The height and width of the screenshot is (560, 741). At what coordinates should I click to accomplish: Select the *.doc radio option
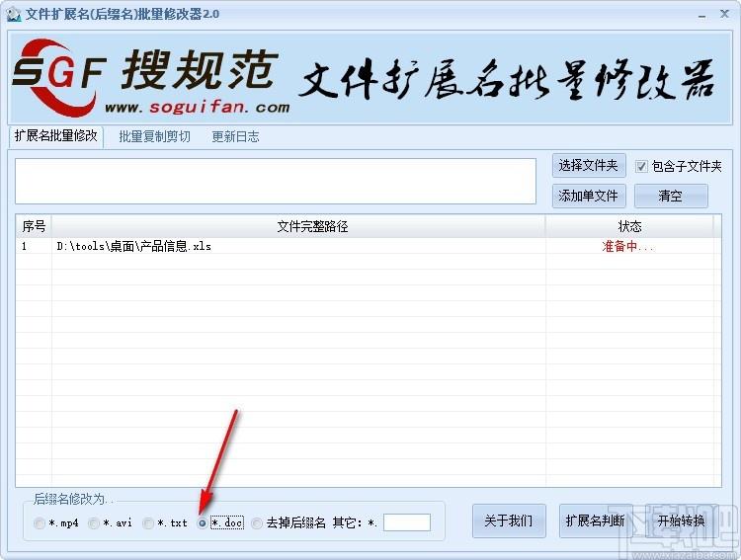203,523
